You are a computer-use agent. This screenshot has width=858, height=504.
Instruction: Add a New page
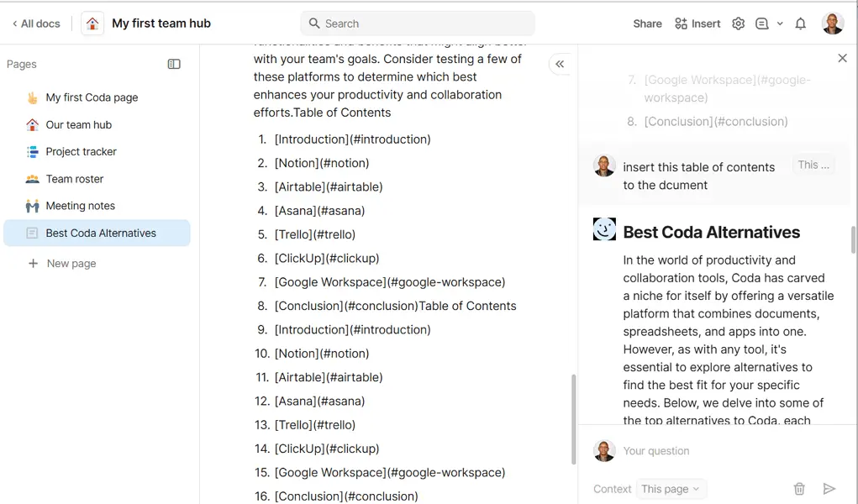click(62, 263)
